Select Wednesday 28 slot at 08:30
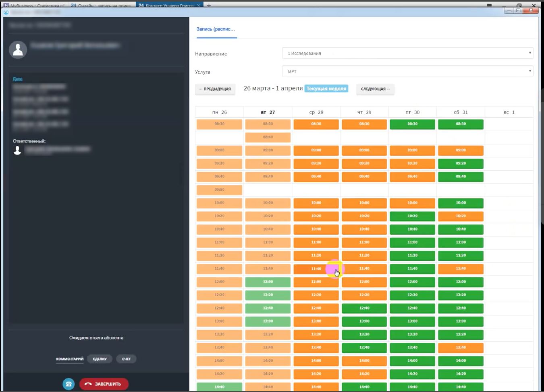 (x=316, y=124)
